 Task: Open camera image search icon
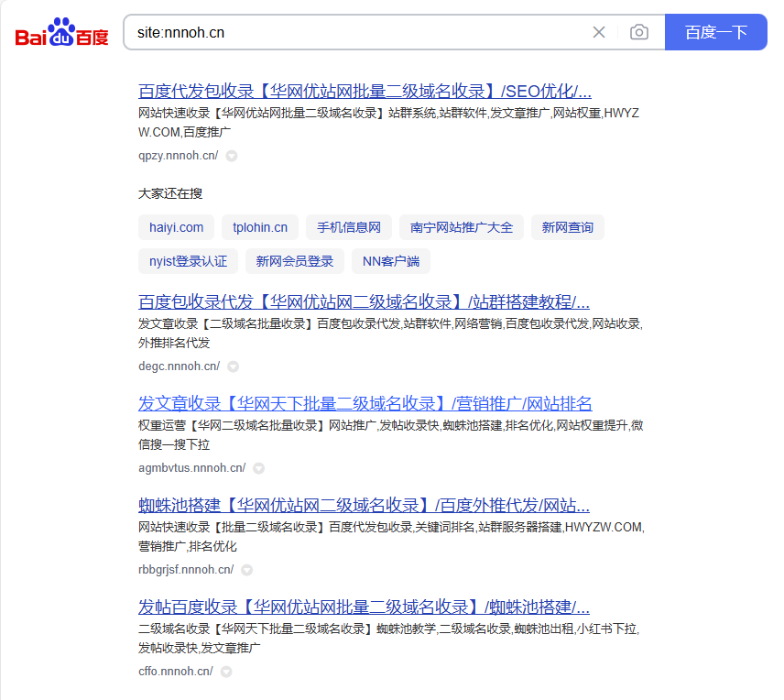(639, 32)
